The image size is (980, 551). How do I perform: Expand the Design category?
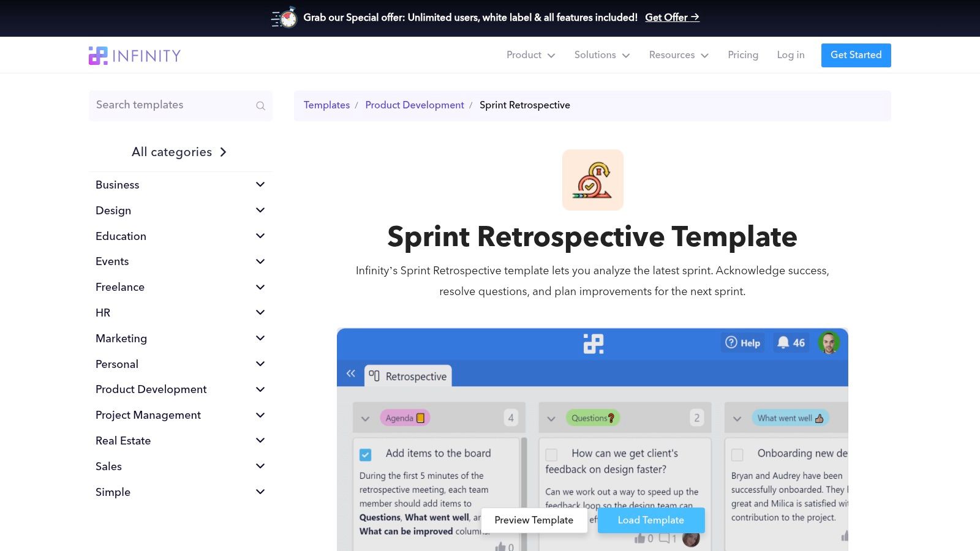coord(260,210)
